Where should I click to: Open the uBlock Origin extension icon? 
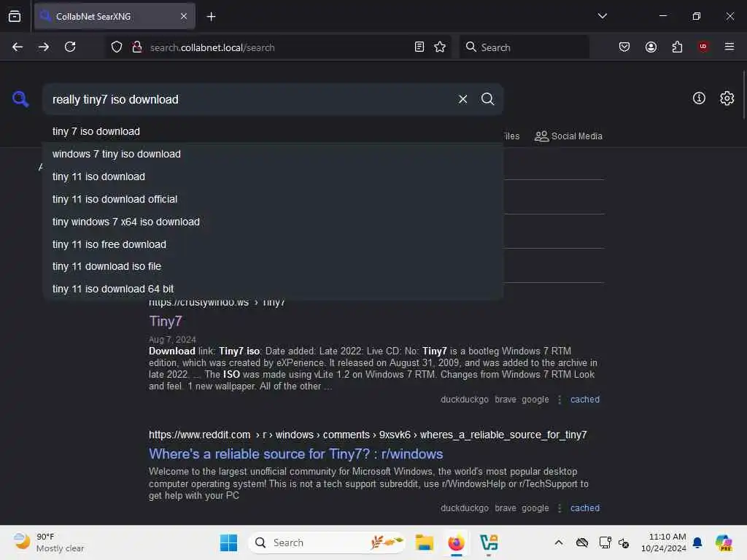(x=703, y=46)
